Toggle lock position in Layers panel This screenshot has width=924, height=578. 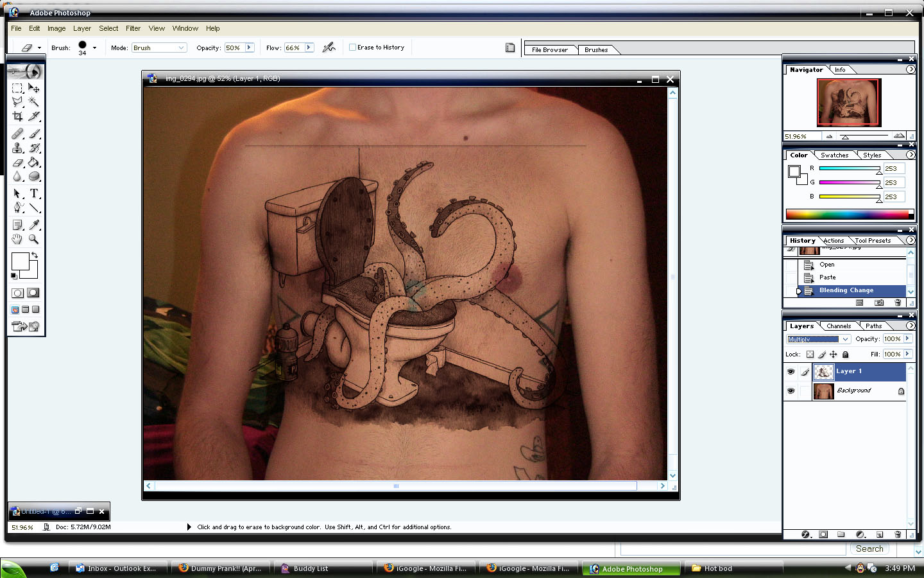pos(834,355)
